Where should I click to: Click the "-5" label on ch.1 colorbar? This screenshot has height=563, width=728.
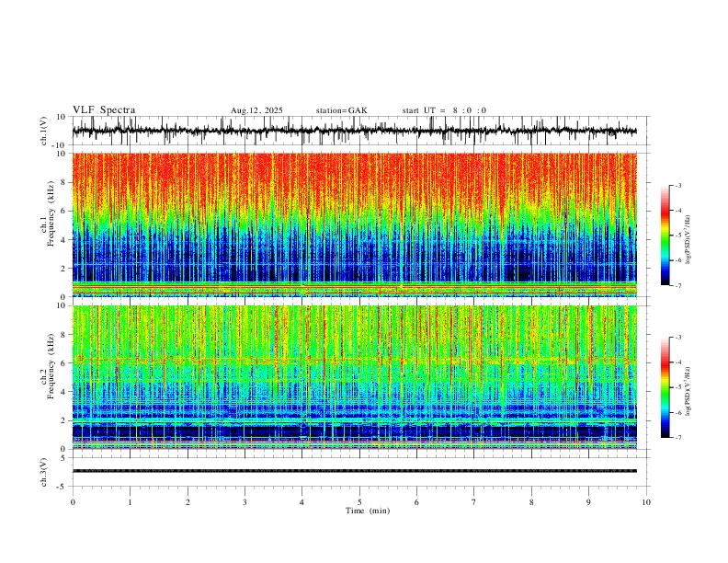tap(678, 236)
